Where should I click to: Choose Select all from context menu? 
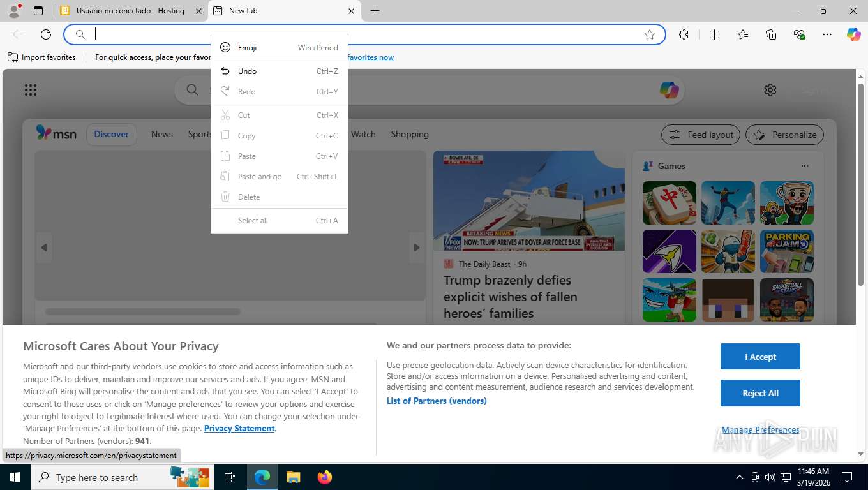point(280,221)
